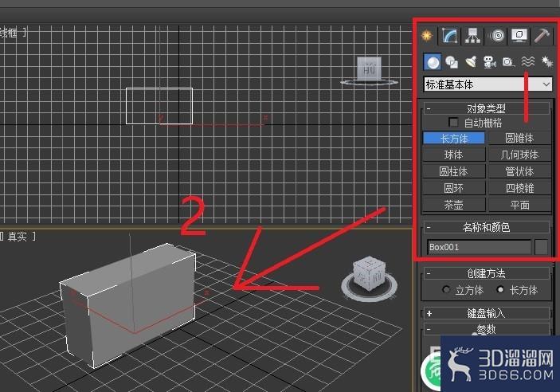Select the Shapes category icon
Viewport: 560px width, 392px height.
click(452, 62)
